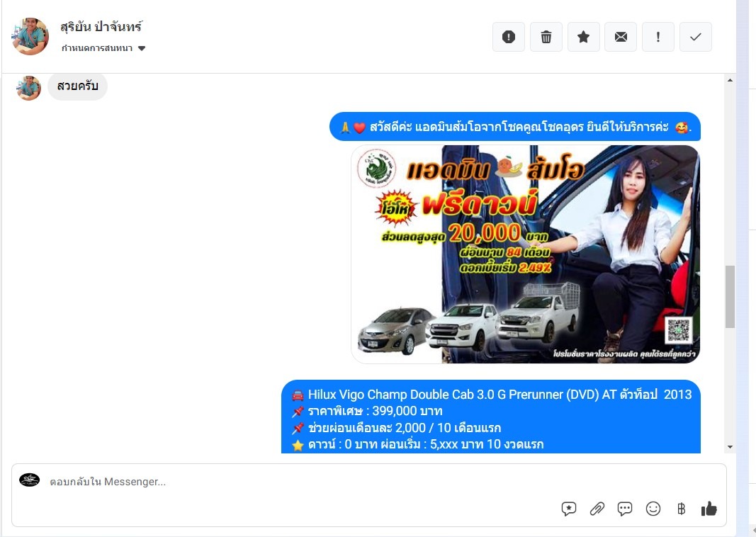Select the สวยครับ message bubble
The image size is (756, 537).
[78, 86]
